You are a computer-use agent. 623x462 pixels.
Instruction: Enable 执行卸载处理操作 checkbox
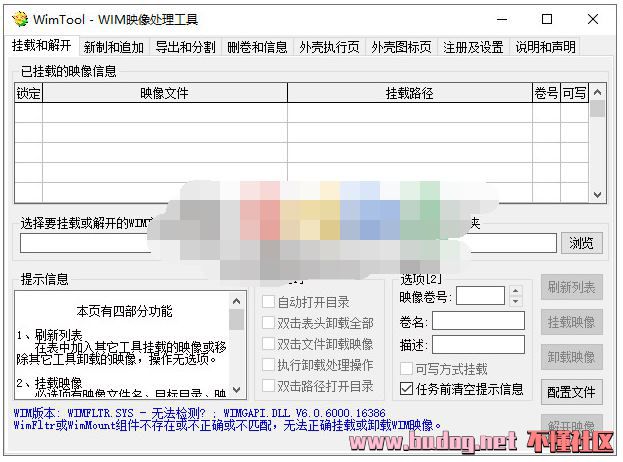pos(268,364)
